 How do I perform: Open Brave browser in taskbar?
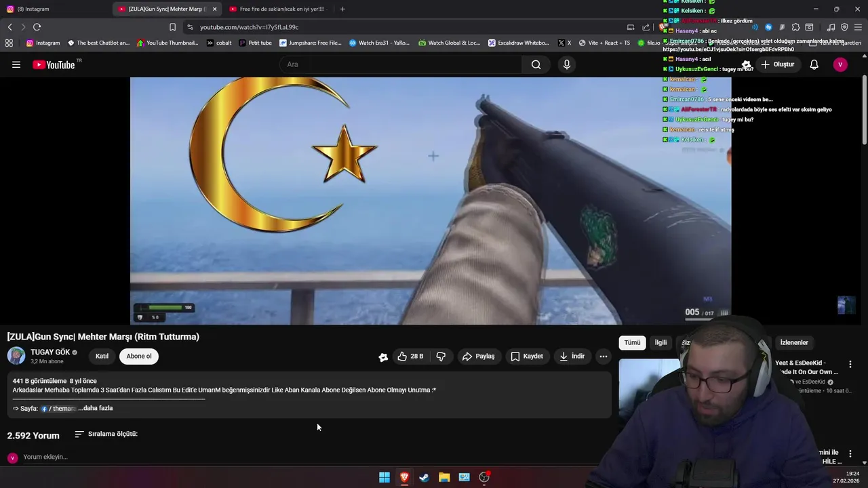tap(404, 477)
